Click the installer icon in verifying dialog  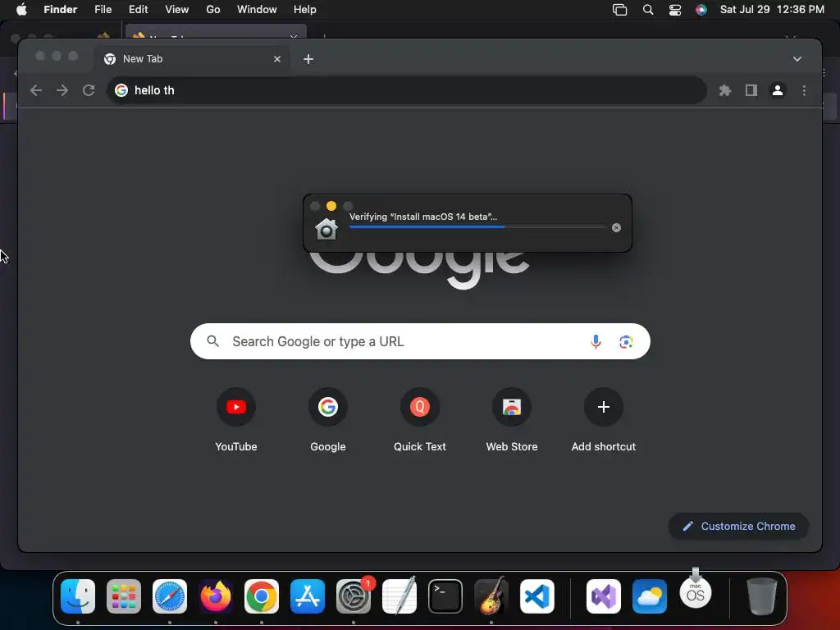point(326,230)
